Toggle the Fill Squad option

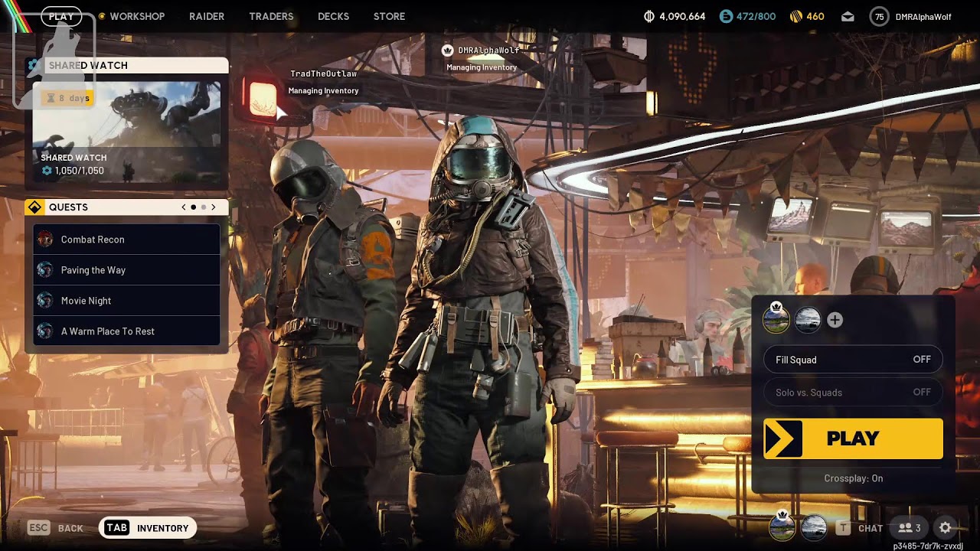coord(853,360)
